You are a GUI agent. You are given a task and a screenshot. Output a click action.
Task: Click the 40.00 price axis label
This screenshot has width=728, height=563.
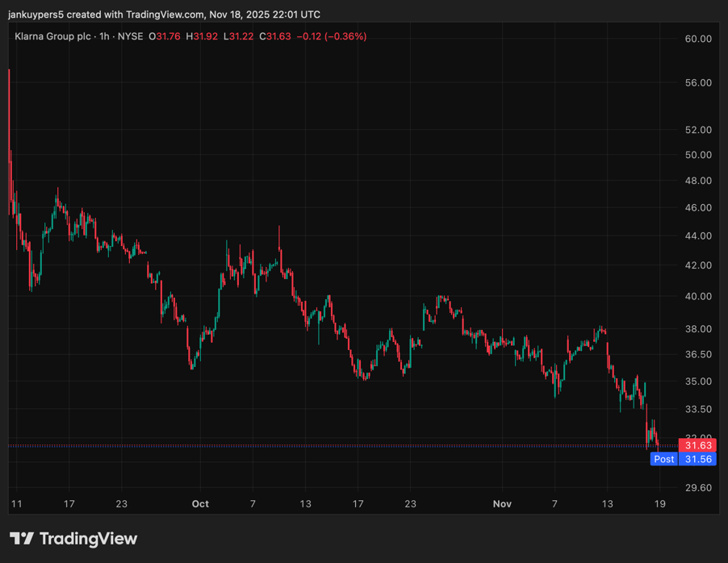click(x=698, y=296)
